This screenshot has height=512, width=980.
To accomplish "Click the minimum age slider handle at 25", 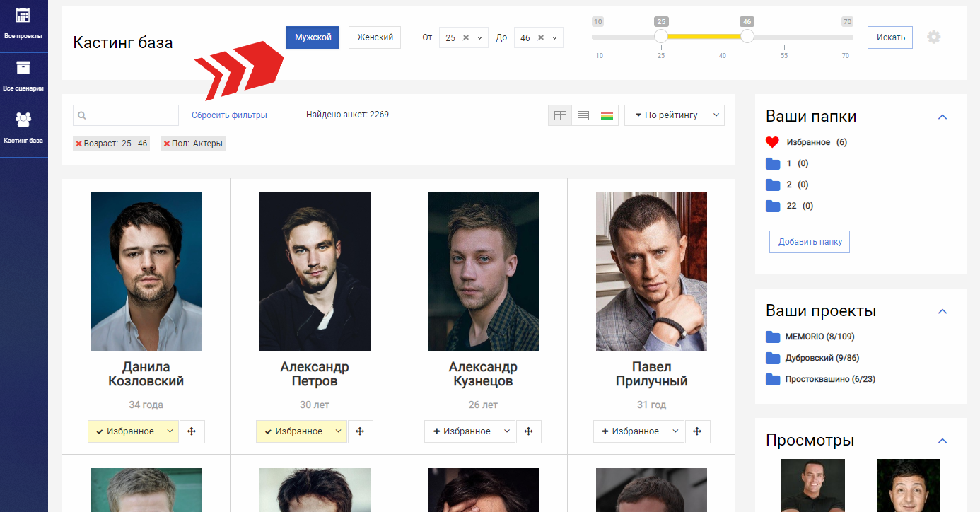I will (x=661, y=36).
